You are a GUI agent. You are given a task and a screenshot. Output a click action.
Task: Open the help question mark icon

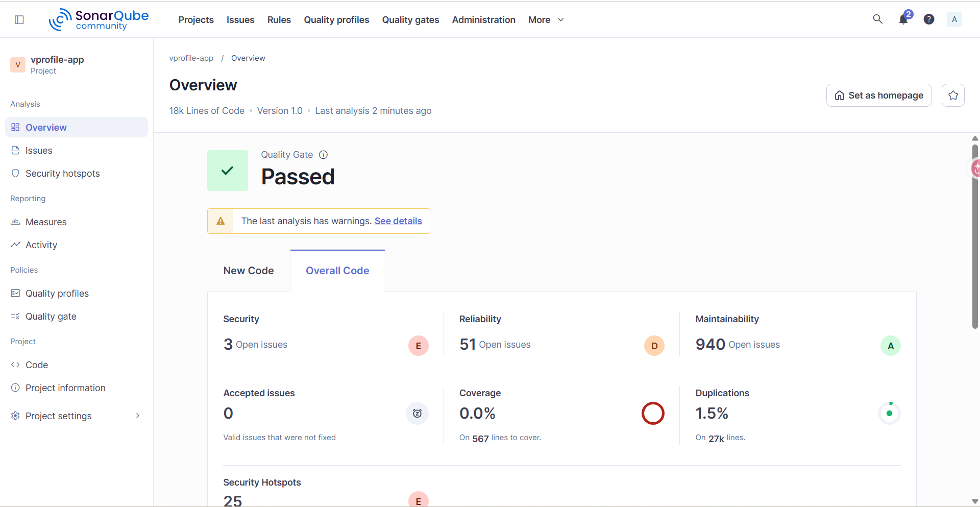tap(929, 19)
